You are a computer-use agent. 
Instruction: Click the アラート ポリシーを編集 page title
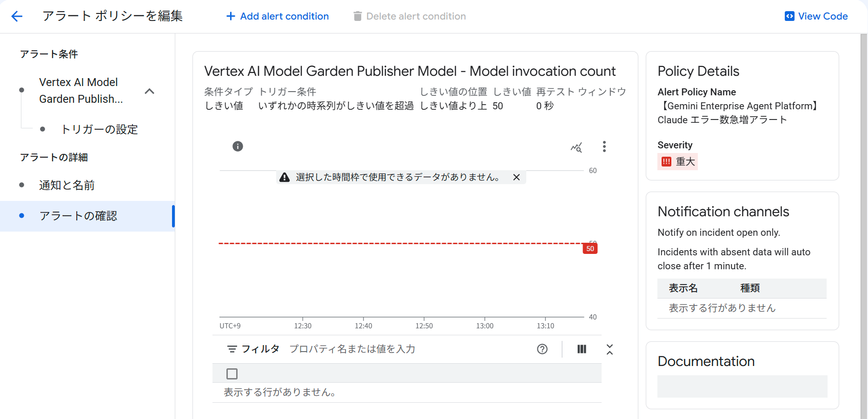[x=113, y=16]
